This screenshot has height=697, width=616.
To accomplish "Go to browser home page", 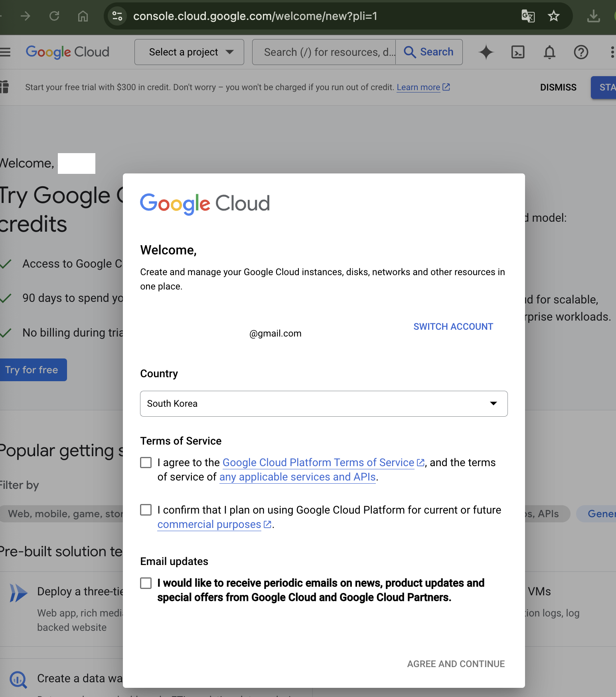I will [83, 16].
